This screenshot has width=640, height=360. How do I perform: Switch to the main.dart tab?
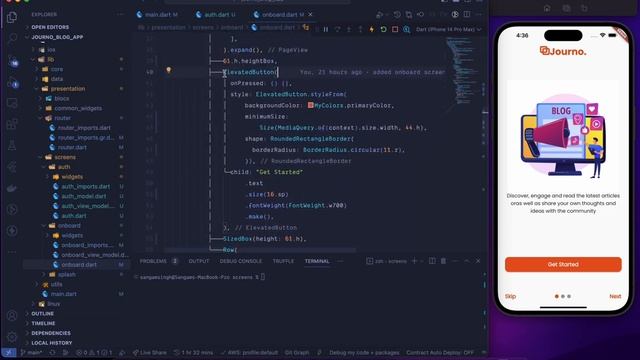coord(157,14)
